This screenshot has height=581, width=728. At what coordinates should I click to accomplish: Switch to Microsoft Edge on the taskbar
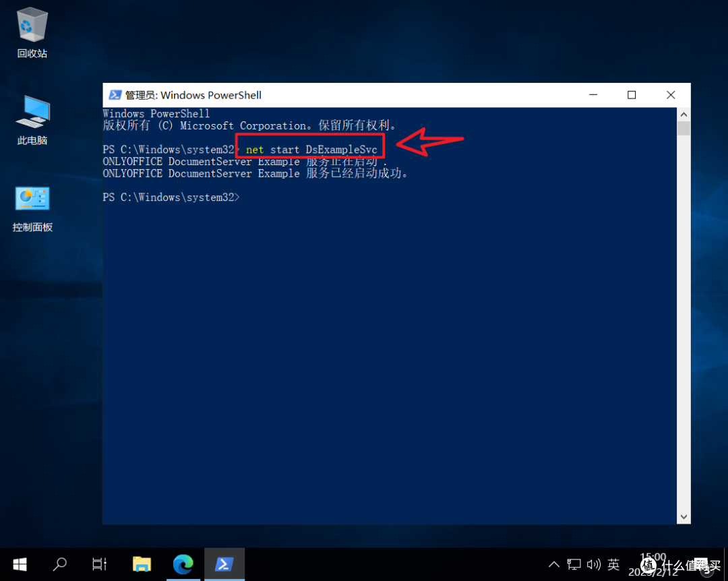pos(183,564)
